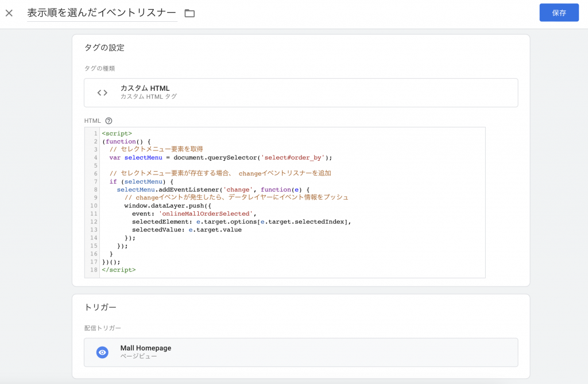This screenshot has width=588, height=384.
Task: Click the ページビュー trigger type text
Action: tap(138, 356)
